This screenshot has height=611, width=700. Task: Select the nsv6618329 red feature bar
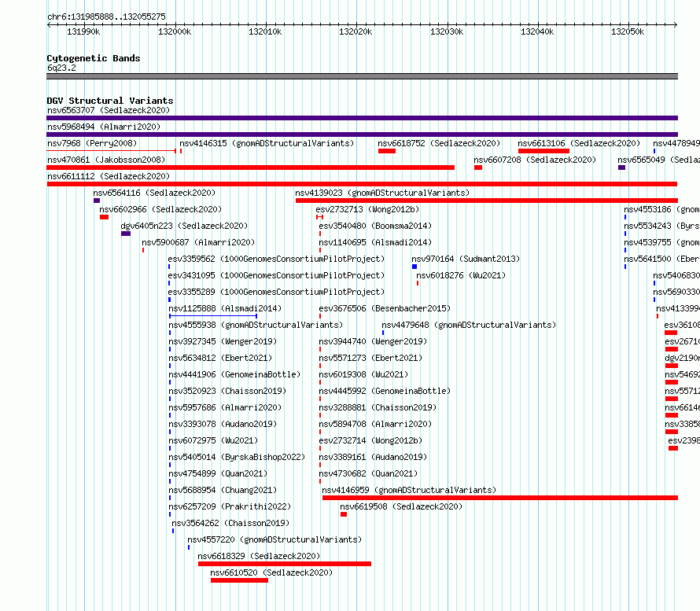[285, 564]
